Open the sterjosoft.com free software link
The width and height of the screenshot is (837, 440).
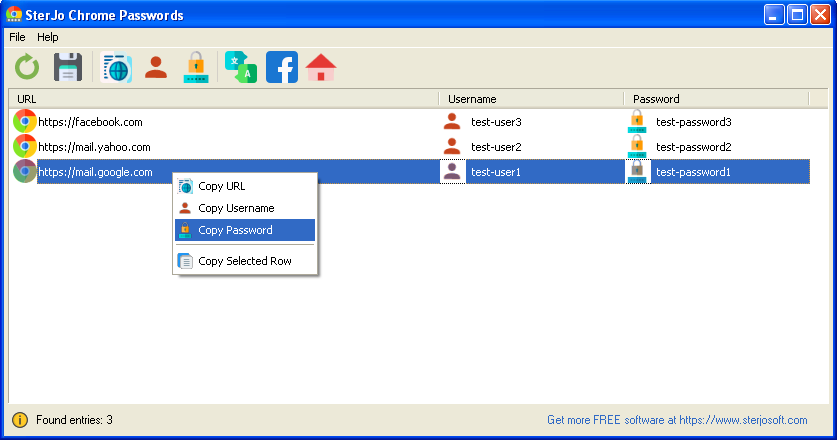[677, 420]
